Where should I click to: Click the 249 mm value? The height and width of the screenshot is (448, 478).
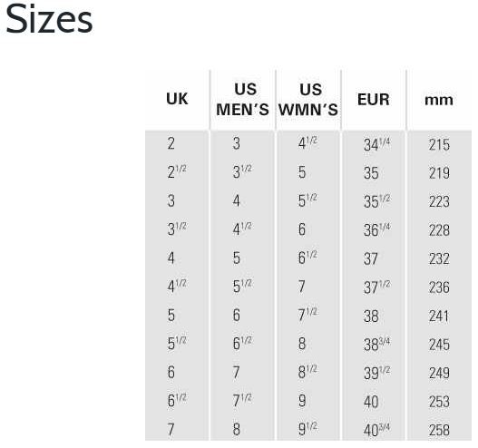439,373
